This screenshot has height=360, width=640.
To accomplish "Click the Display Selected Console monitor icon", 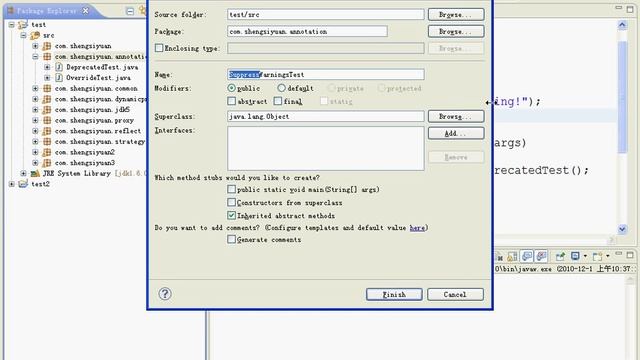I will tap(575, 256).
